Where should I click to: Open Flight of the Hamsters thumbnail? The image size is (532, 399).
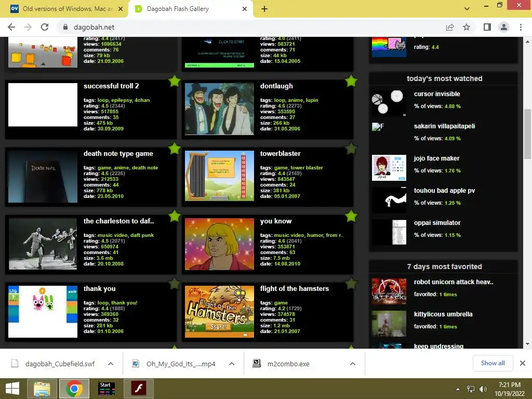pyautogui.click(x=219, y=312)
